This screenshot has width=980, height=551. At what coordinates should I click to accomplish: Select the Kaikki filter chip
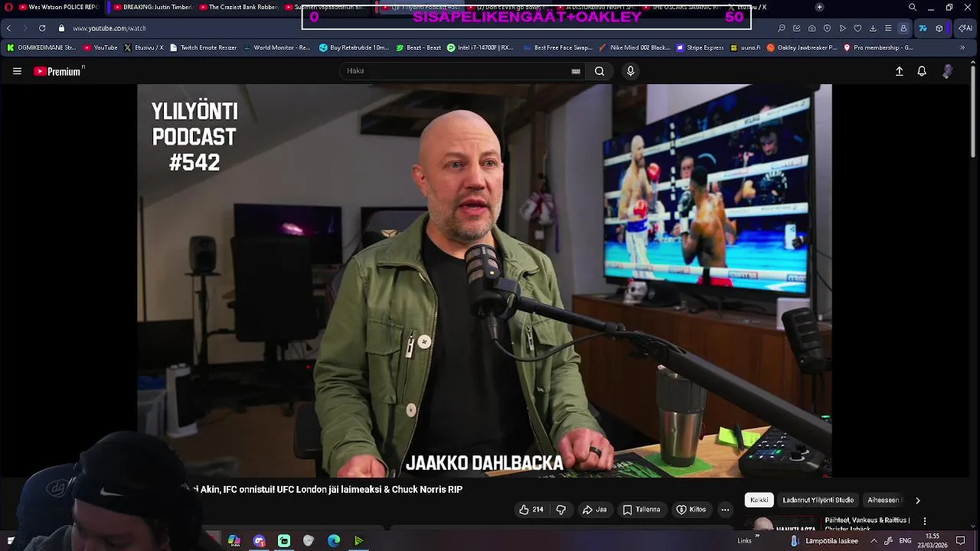(759, 500)
